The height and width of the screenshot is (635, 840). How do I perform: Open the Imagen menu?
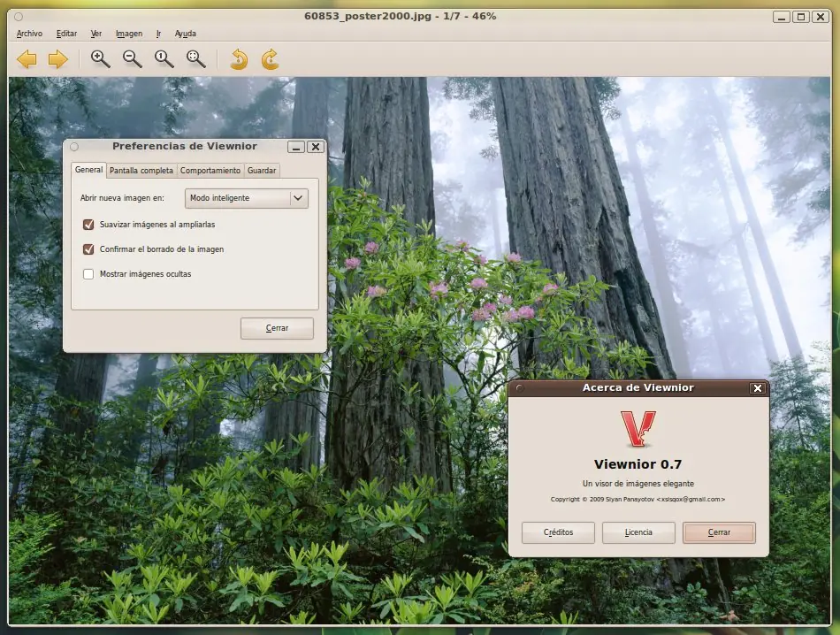pos(129,34)
